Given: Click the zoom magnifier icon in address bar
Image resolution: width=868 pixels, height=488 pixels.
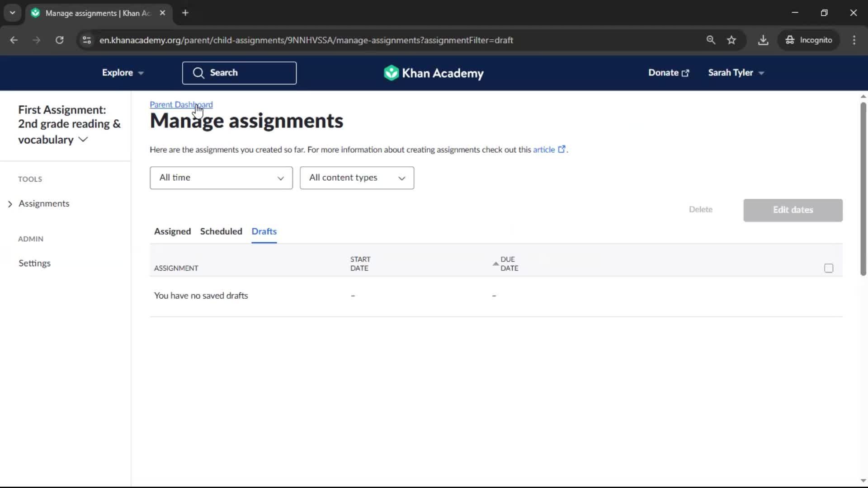Looking at the screenshot, I should click(711, 40).
